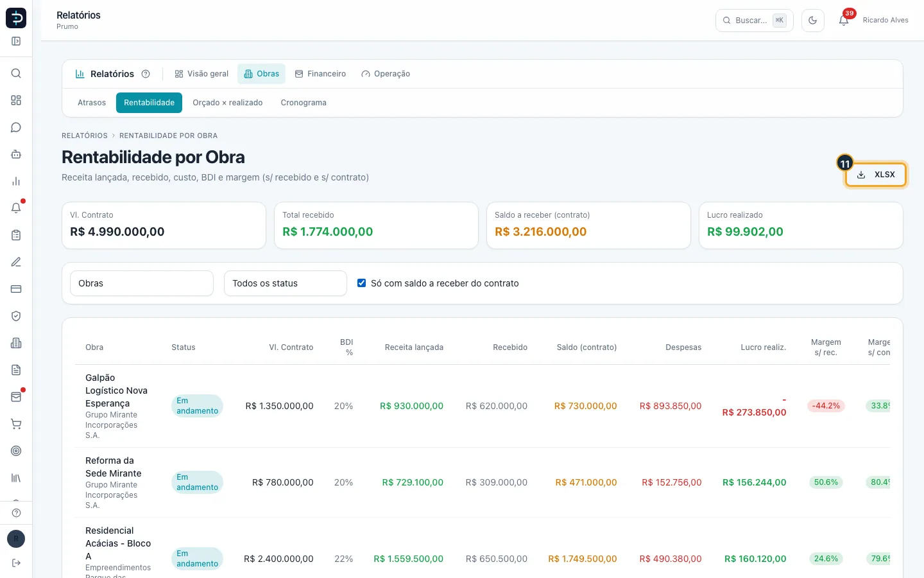Viewport: 924px width, 578px height.
Task: Open the help question icon in sidebar
Action: pos(16,512)
